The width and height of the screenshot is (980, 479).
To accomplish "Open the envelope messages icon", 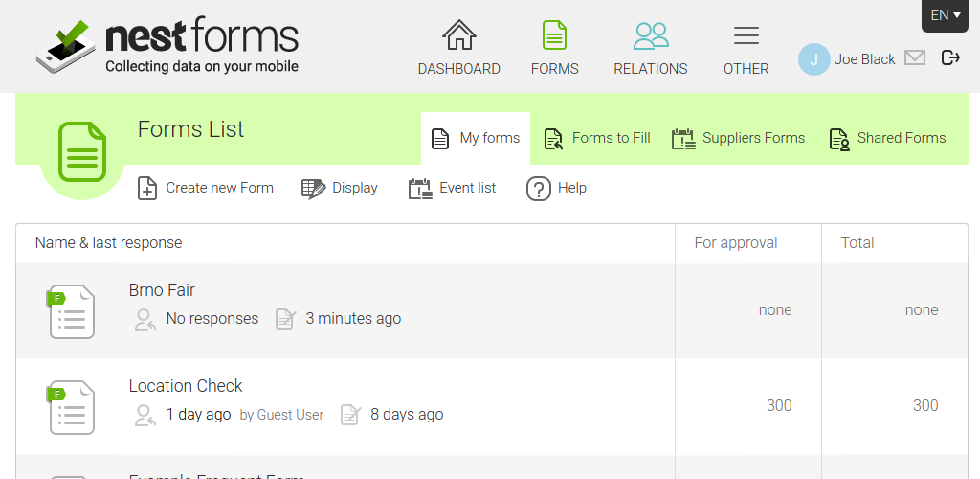I will click(915, 58).
